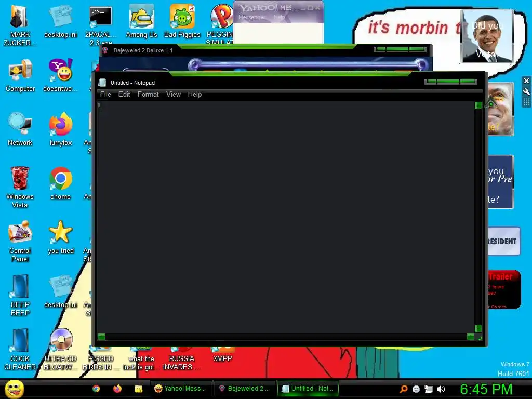This screenshot has height=399, width=532.
Task: Click the smiley face Start button
Action: 15,389
